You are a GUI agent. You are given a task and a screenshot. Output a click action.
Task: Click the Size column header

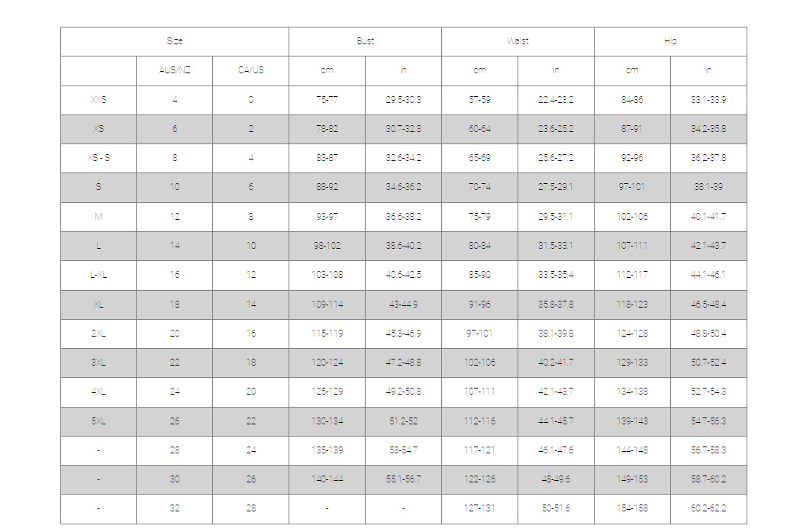[x=175, y=41]
